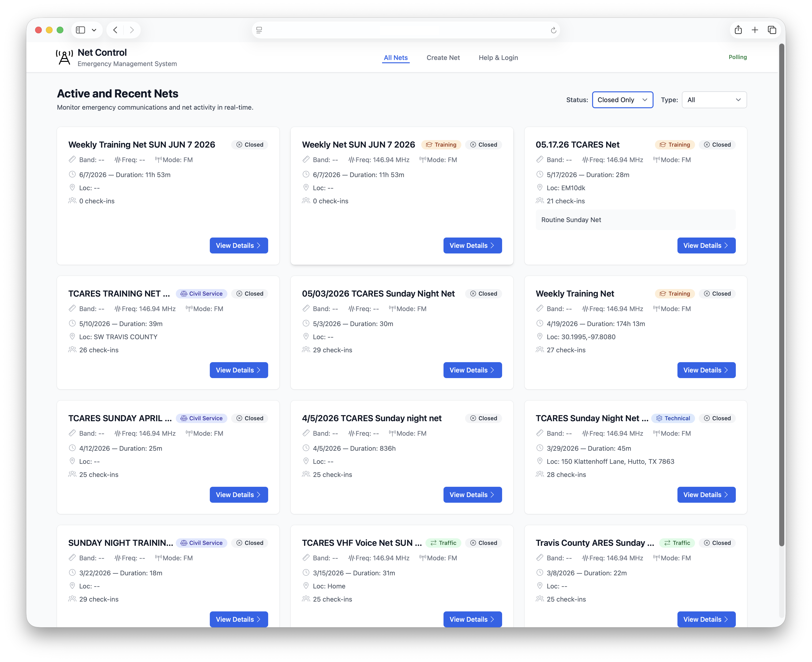Click Loc: EM10dk text
The width and height of the screenshot is (812, 662).
pos(565,188)
